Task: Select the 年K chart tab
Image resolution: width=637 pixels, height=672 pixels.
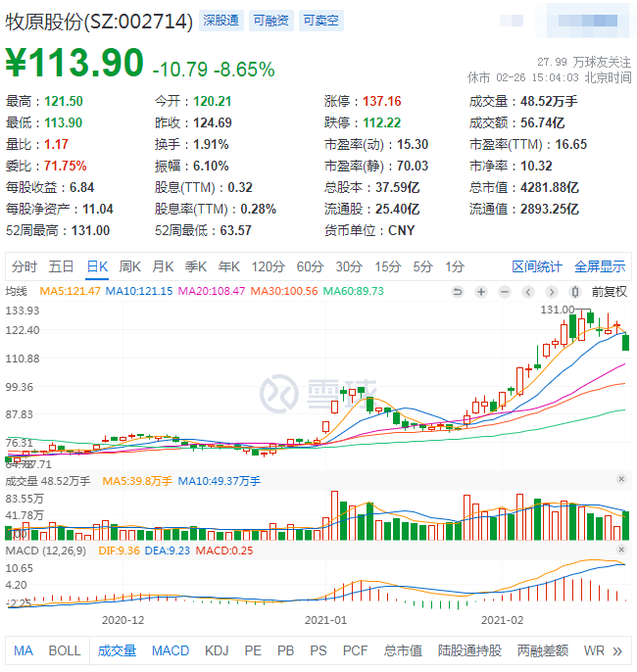Action: (x=229, y=266)
